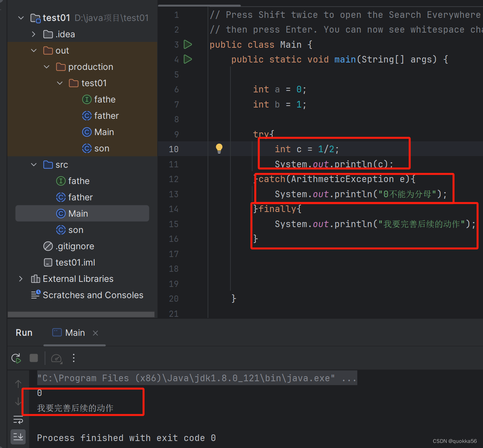483x448 pixels.
Task: Click line number 6 in the gutter
Action: pos(177,89)
